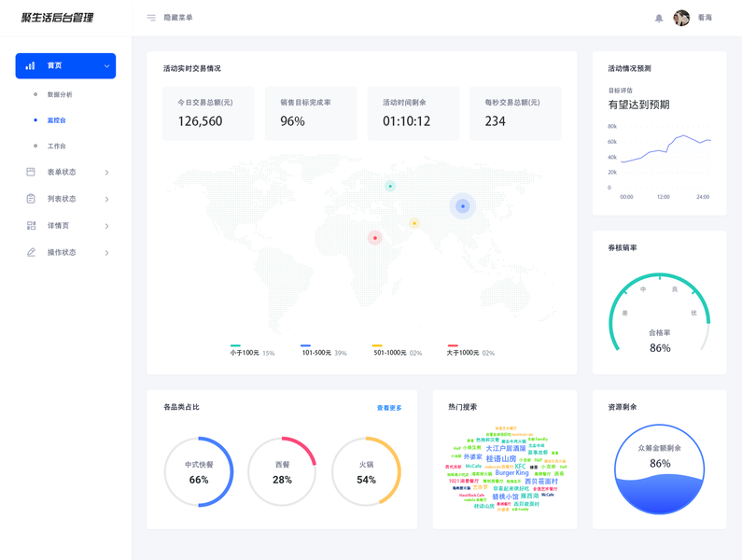The image size is (742, 560).
Task: Expand the 列表状态 submenu arrow
Action: tap(107, 200)
